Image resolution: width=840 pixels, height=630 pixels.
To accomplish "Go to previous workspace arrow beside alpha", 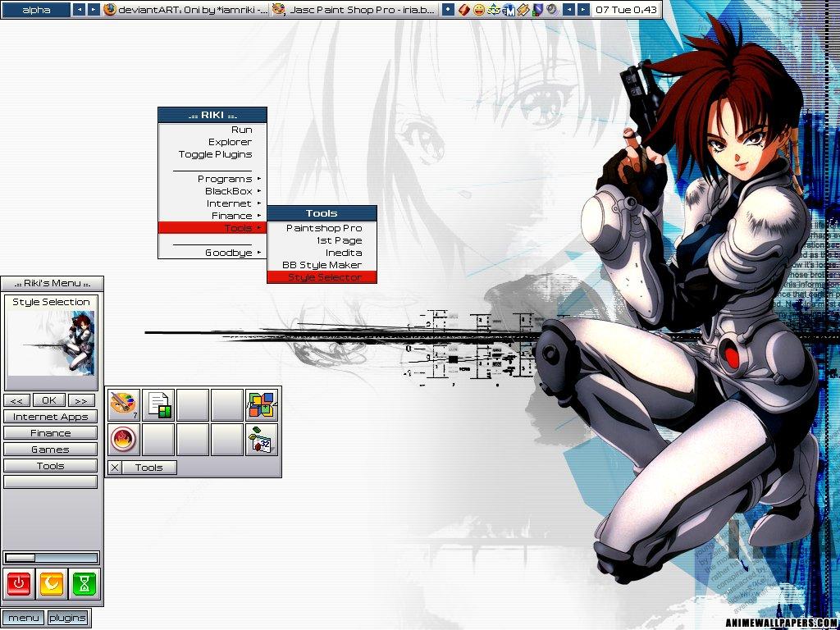I will [79, 10].
